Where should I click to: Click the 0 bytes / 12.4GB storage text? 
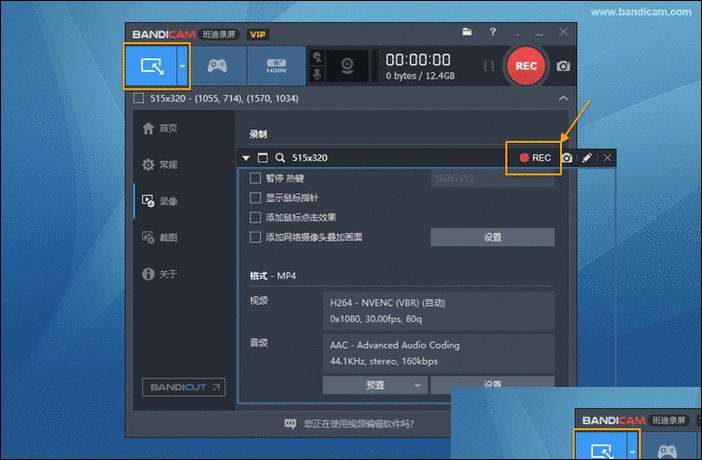click(420, 76)
